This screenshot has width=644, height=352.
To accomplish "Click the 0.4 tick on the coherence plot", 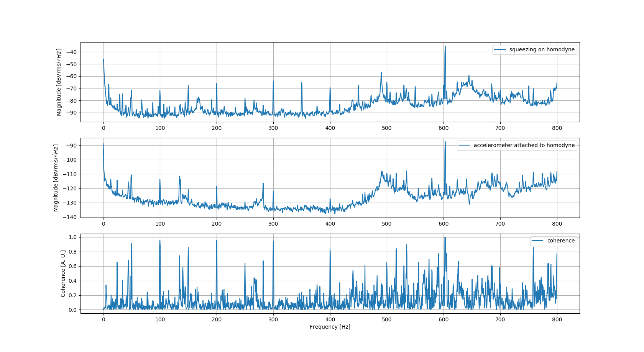I will pos(72,281).
